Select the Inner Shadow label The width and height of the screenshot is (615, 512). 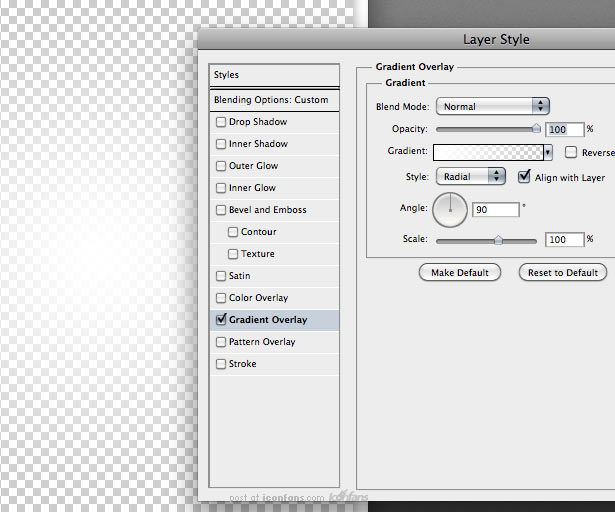point(258,144)
